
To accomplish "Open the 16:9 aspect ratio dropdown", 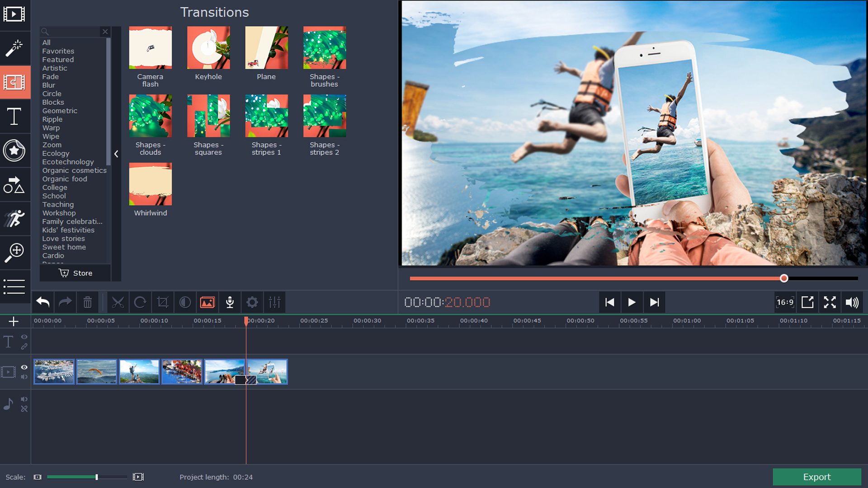I will 784,302.
